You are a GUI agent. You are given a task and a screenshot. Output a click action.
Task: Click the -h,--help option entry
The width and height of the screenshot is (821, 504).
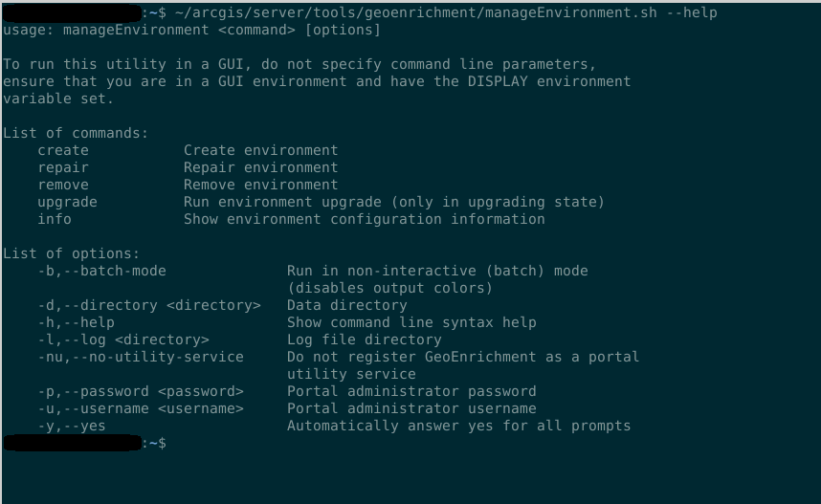click(76, 322)
